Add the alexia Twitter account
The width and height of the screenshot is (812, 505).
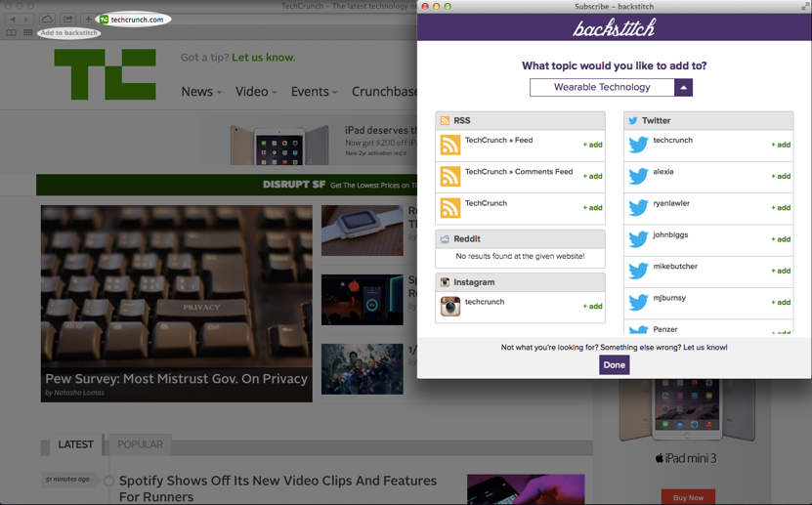781,177
